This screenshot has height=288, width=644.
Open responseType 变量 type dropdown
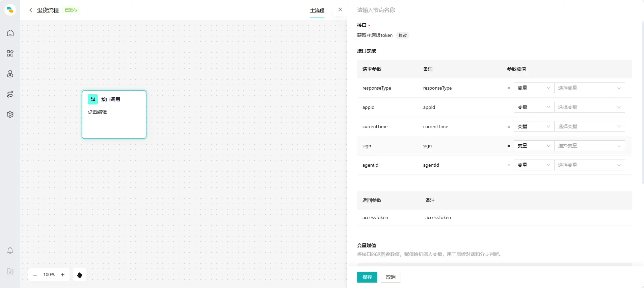534,88
